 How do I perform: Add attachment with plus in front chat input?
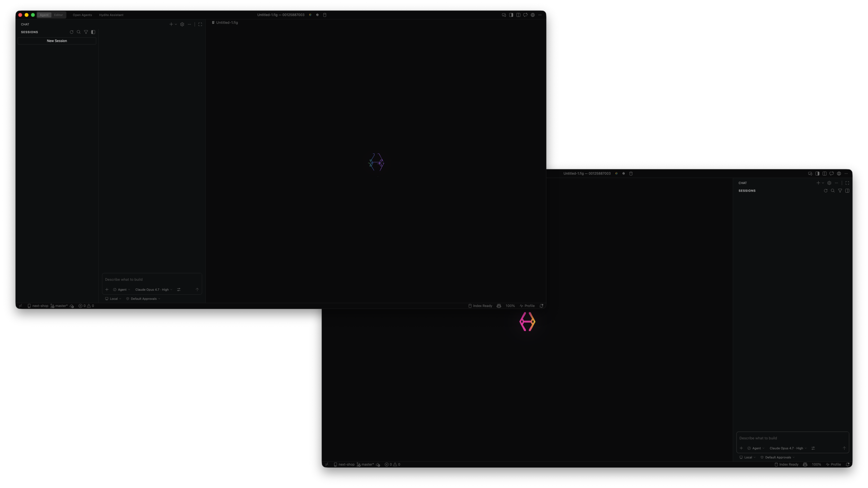[x=107, y=290]
